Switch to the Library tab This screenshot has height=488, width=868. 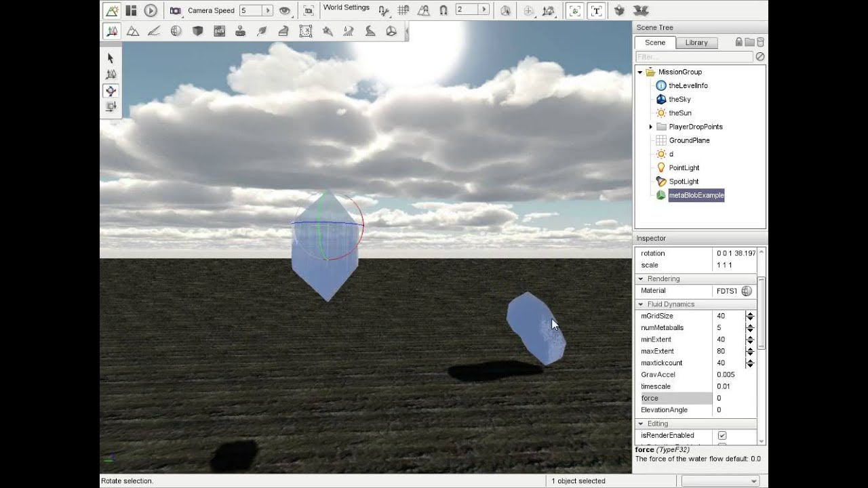[696, 42]
